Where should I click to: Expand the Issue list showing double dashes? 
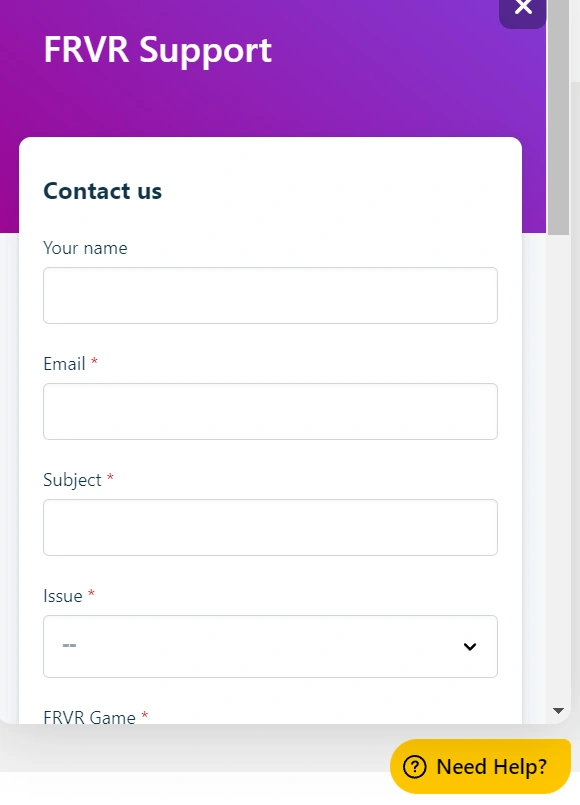coord(270,646)
